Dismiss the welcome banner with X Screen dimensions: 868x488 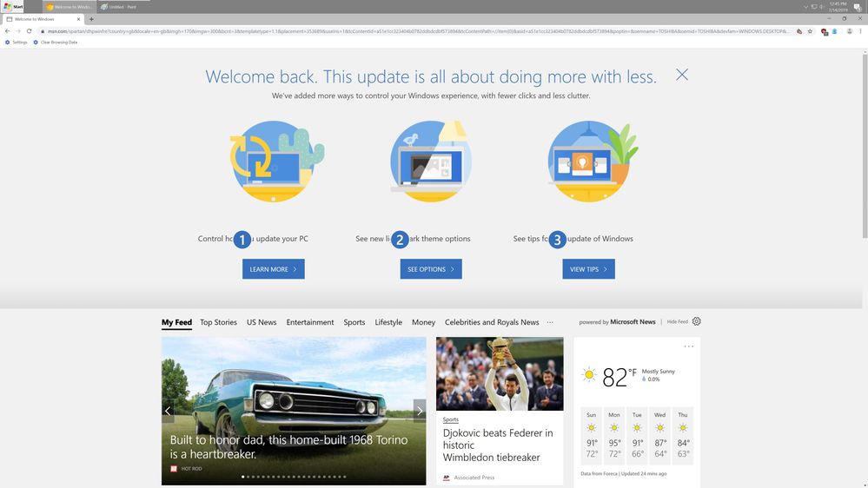click(x=682, y=75)
